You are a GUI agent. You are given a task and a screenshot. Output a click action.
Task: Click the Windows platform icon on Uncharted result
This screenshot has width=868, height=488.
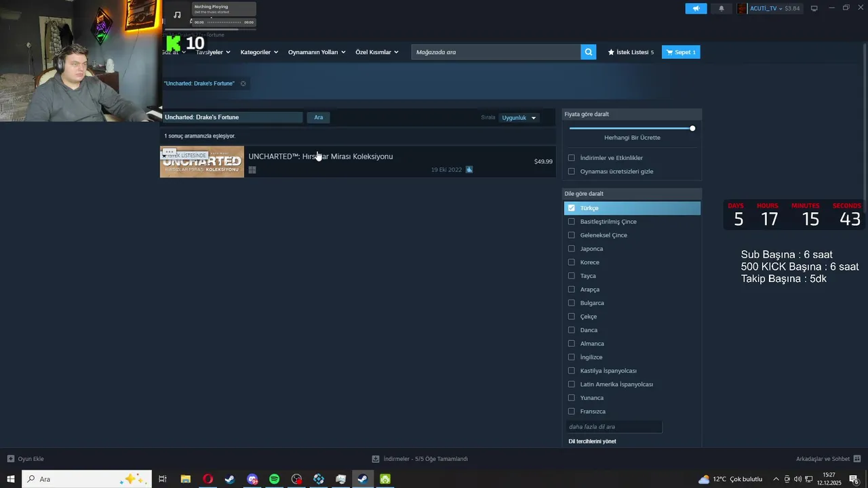pos(252,170)
